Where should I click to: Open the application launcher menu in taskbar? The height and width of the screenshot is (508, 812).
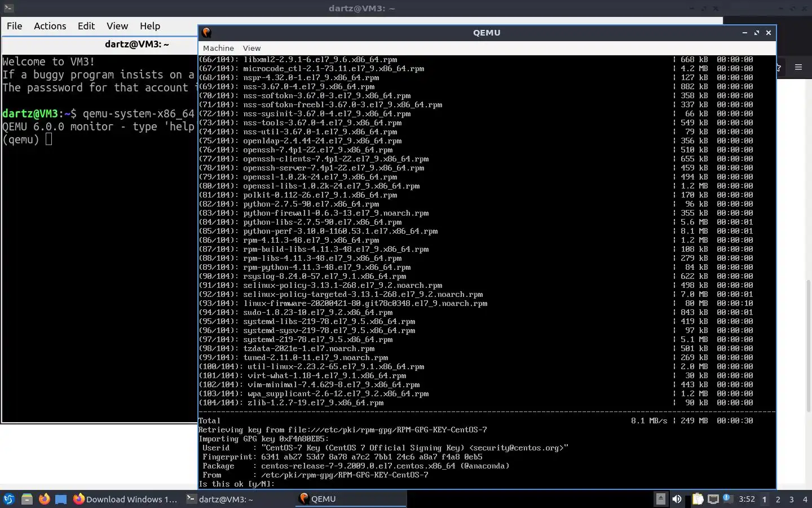(8, 499)
